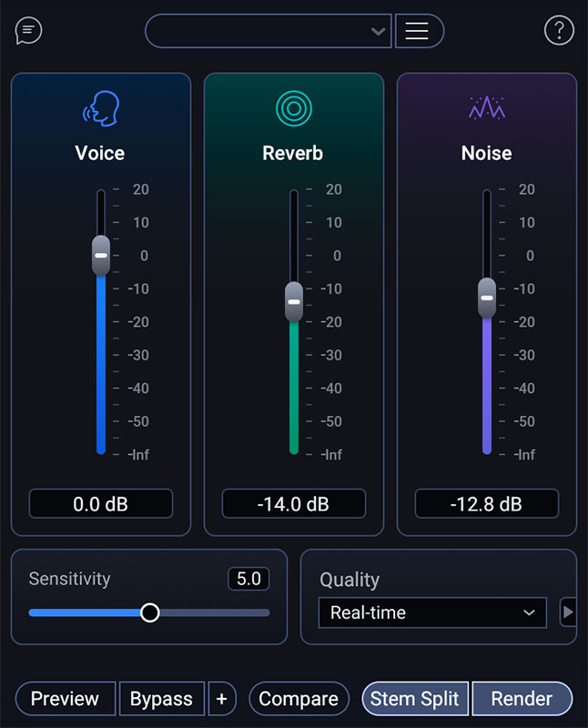Viewport: 588px width, 728px height.
Task: Toggle the Preview button
Action: pos(66,699)
